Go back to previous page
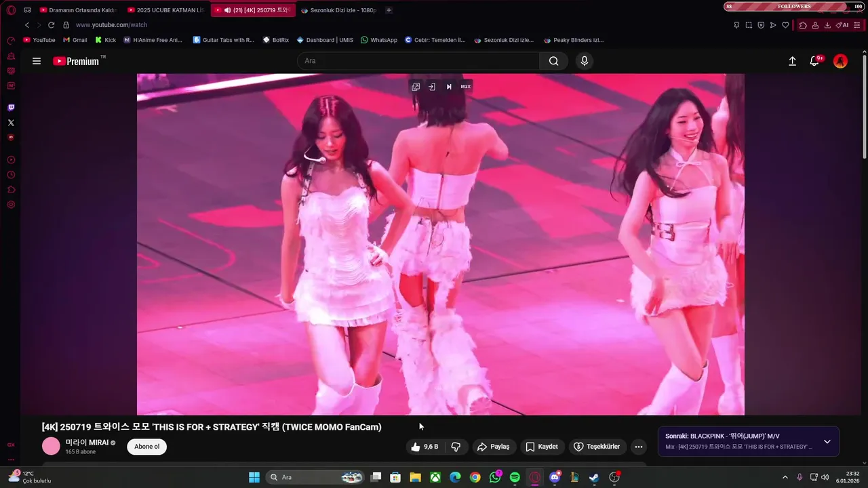Viewport: 868px width, 488px height. pyautogui.click(x=27, y=25)
